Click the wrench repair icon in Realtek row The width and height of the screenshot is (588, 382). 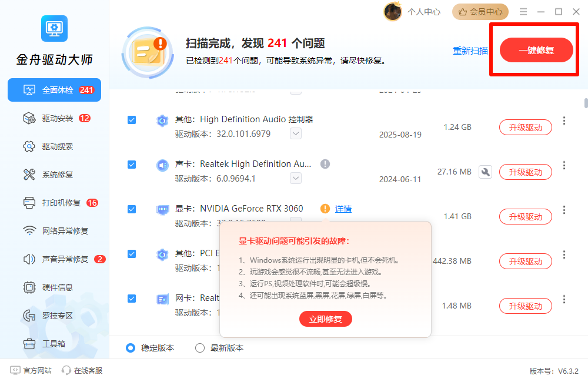point(485,172)
